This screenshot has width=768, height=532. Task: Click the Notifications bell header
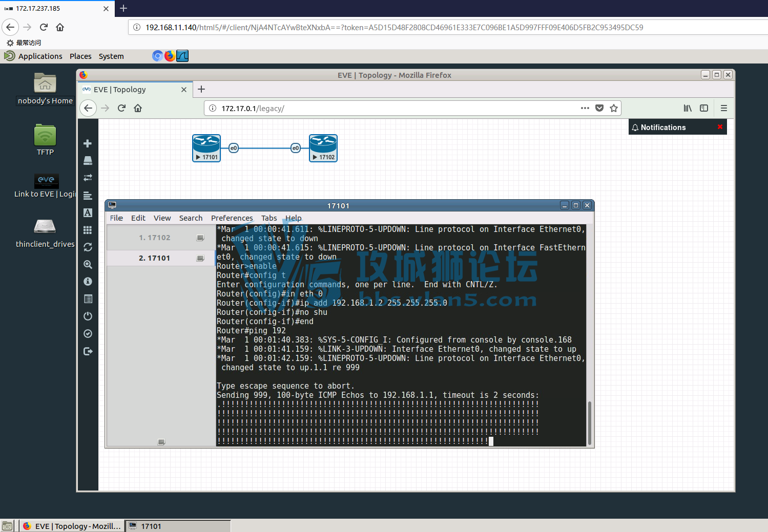658,127
